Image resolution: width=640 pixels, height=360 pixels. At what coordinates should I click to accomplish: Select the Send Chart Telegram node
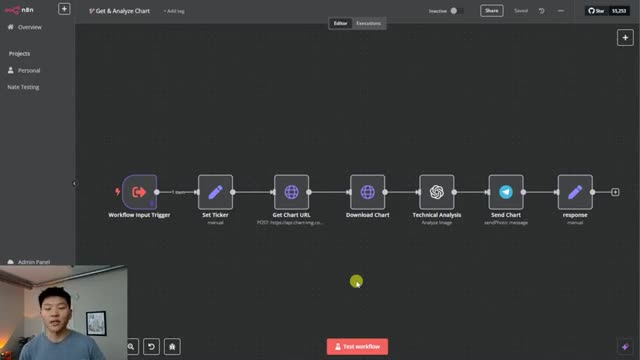506,192
